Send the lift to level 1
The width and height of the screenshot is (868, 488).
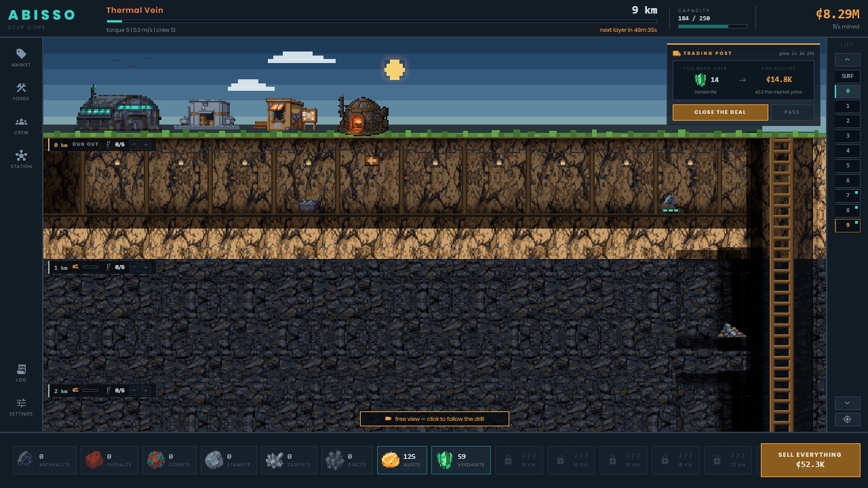coord(847,106)
